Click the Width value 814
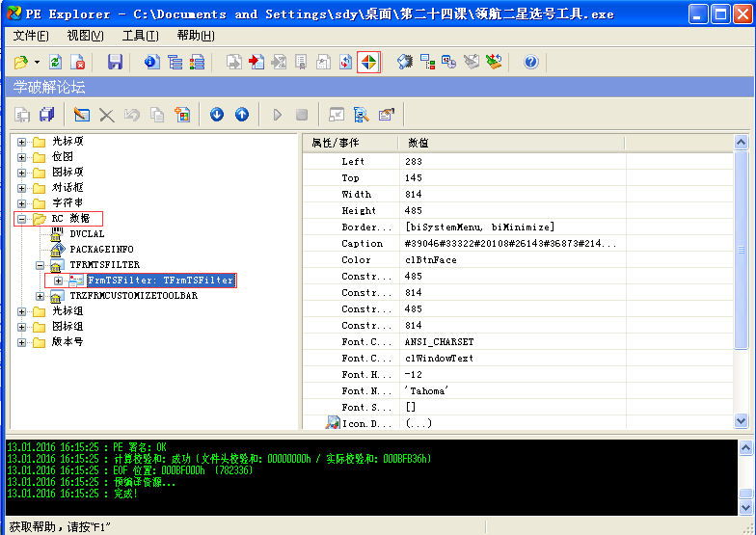Viewport: 756px width, 535px height. [413, 195]
